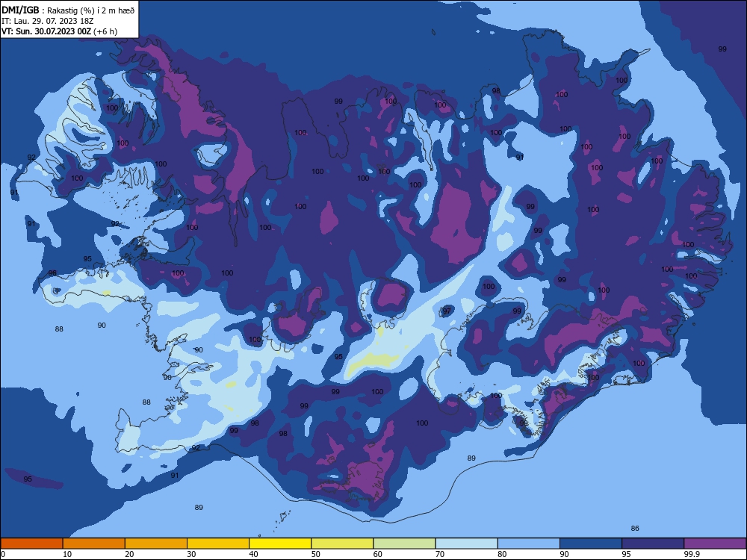Click the valid time line 'VT: Sun. 30.07.2023 00Z'
The height and width of the screenshot is (560, 747).
point(46,31)
